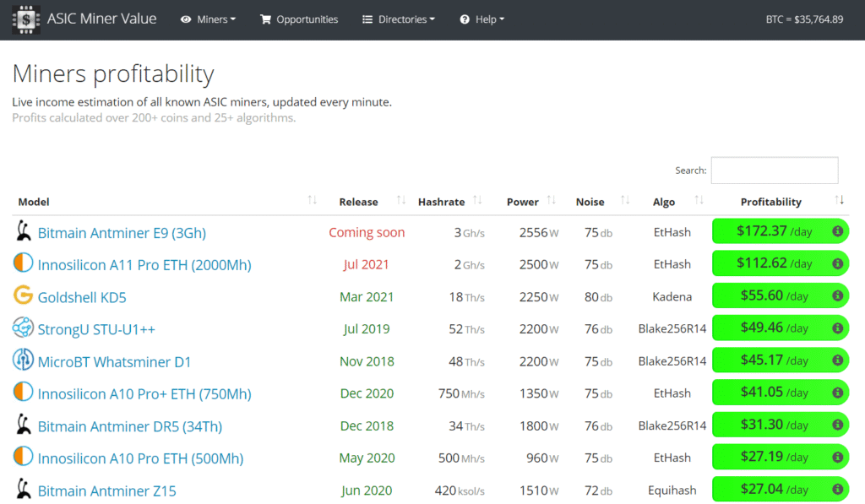Click the Innosilicon logo beside A11 Pro ETH
Viewport: 865px width, 504px height.
[23, 263]
